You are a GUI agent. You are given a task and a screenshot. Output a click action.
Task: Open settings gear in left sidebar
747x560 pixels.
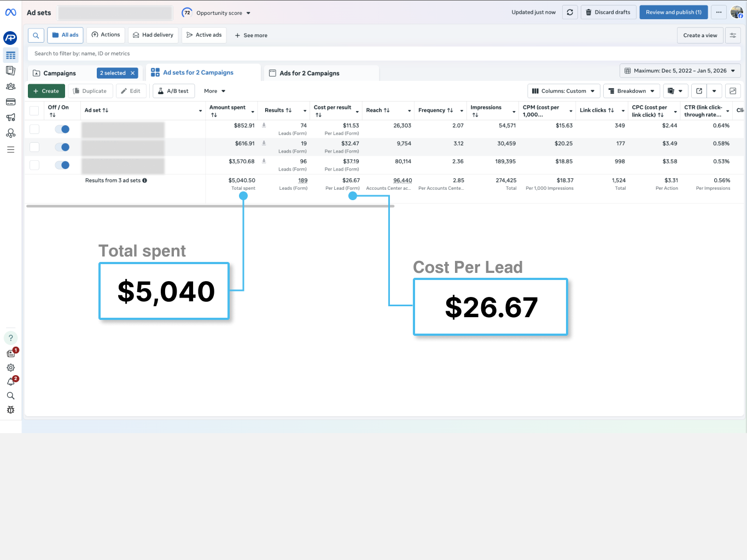[10, 367]
